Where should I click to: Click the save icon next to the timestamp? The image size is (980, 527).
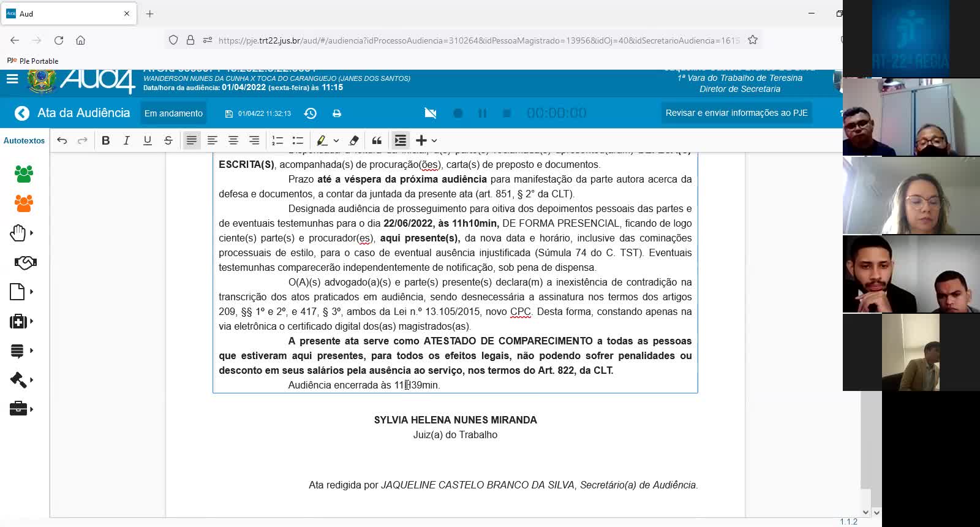click(229, 114)
